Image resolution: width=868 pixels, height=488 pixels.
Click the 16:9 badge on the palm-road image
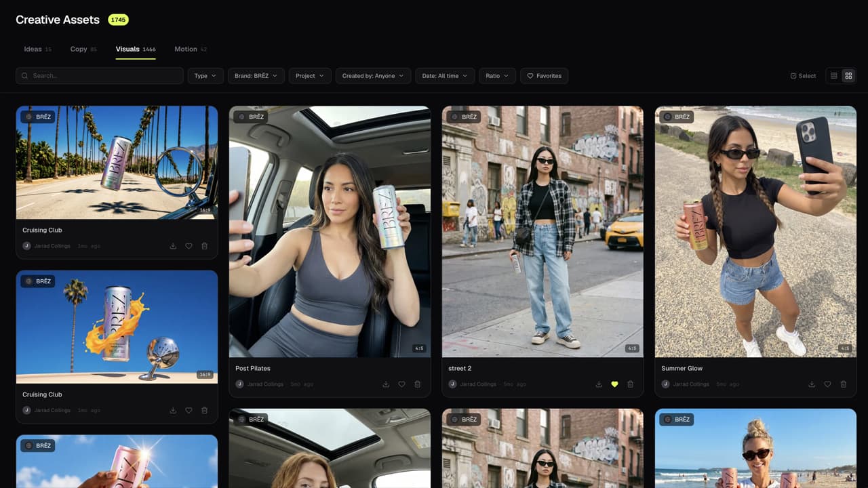[205, 210]
